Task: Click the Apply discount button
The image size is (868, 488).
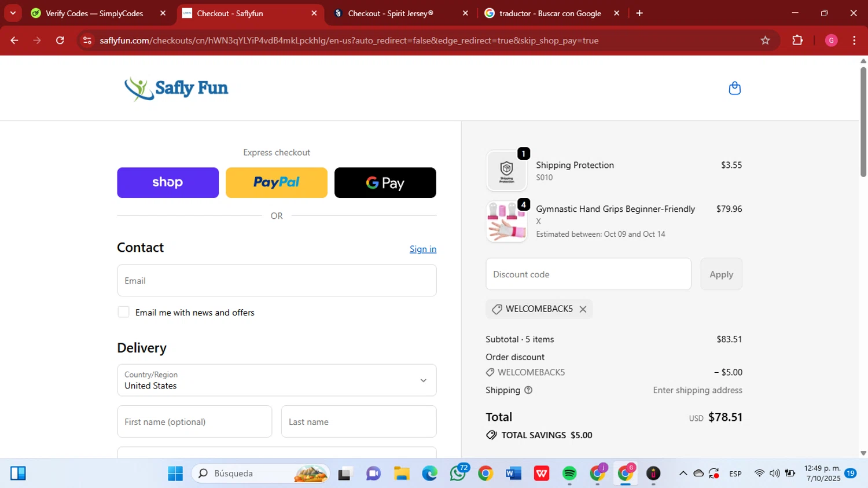Action: point(721,274)
